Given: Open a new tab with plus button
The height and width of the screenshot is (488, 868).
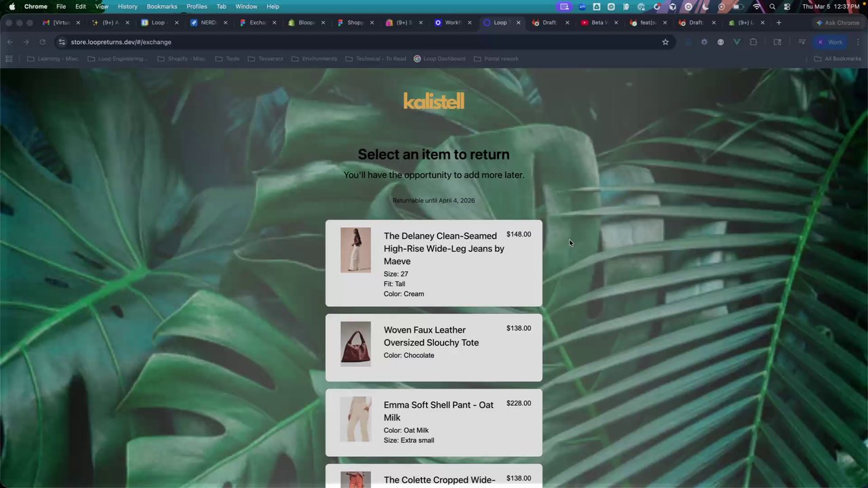Looking at the screenshot, I should [778, 22].
